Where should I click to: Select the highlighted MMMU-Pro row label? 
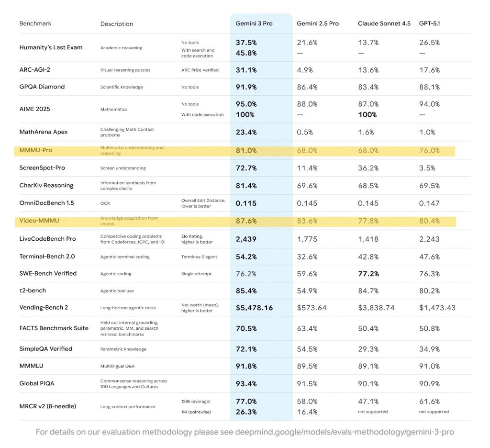[x=35, y=150]
